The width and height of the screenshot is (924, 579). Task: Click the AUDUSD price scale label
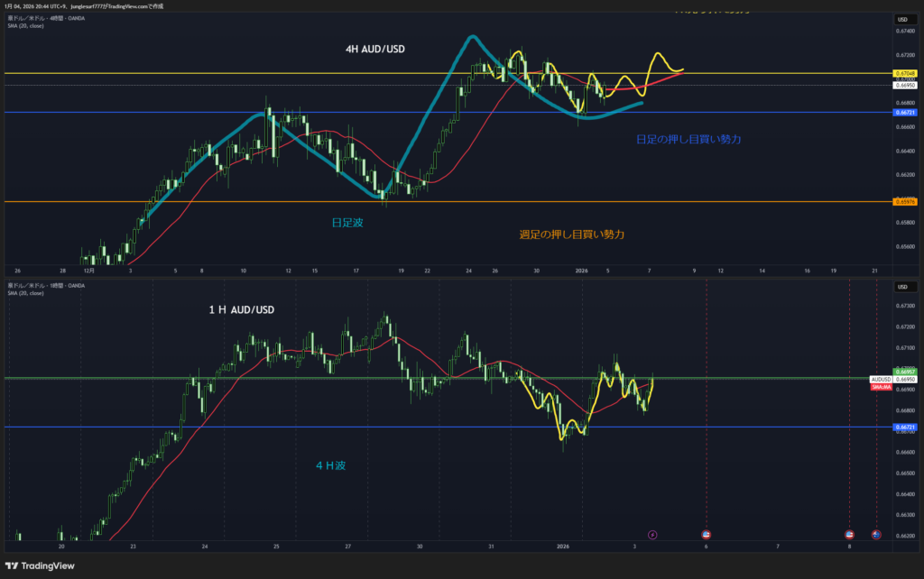881,380
